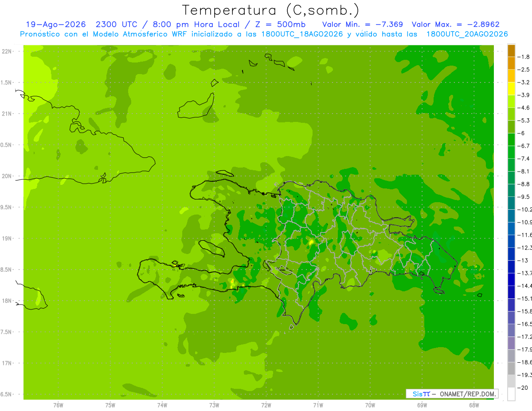Click the '17N' latitude axis label
The image size is (532, 411).
[6, 363]
